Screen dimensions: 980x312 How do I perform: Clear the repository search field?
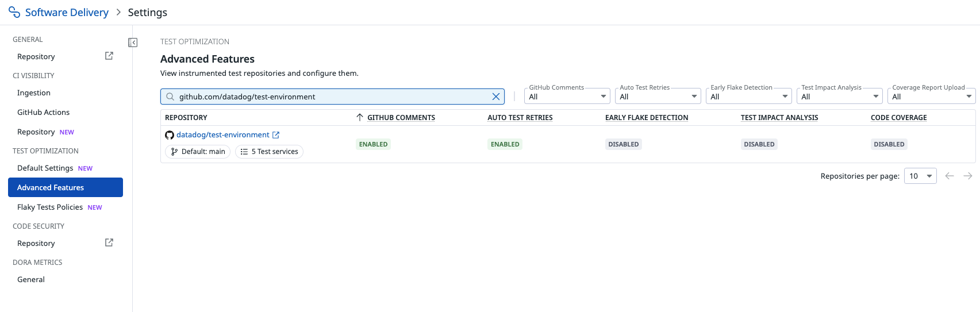tap(496, 97)
